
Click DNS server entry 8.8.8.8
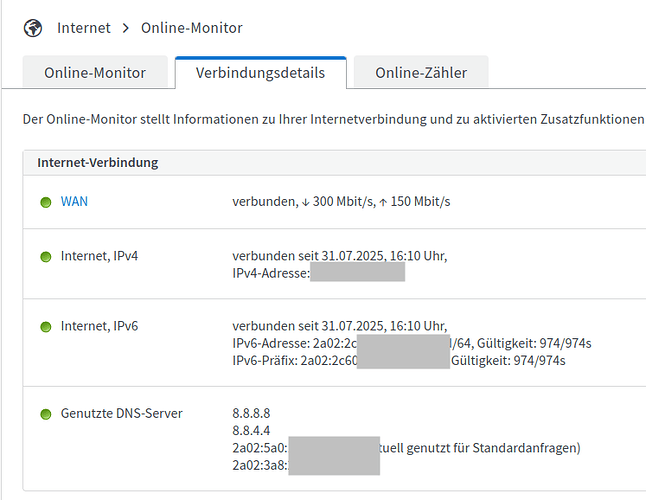click(251, 413)
